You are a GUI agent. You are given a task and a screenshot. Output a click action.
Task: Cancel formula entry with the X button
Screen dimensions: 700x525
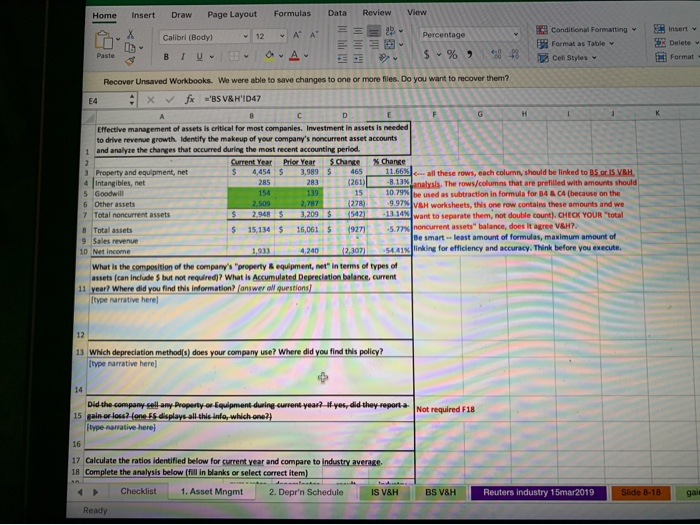point(150,100)
